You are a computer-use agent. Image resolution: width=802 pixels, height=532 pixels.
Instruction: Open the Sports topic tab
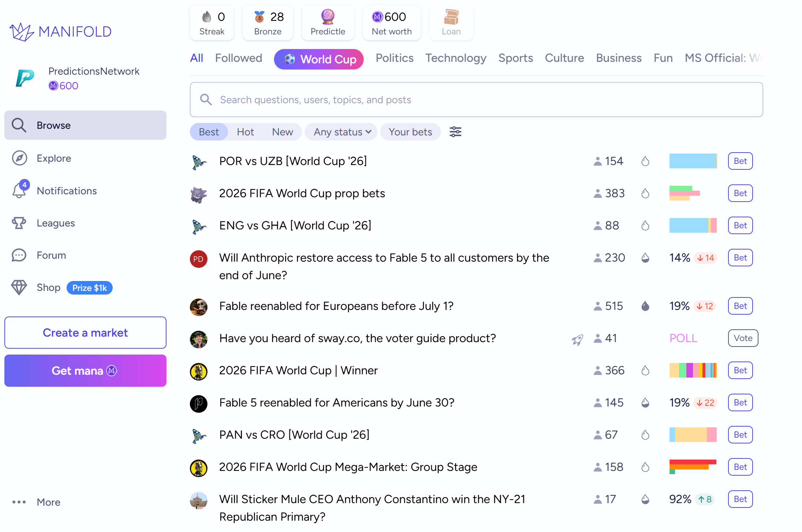tap(516, 58)
